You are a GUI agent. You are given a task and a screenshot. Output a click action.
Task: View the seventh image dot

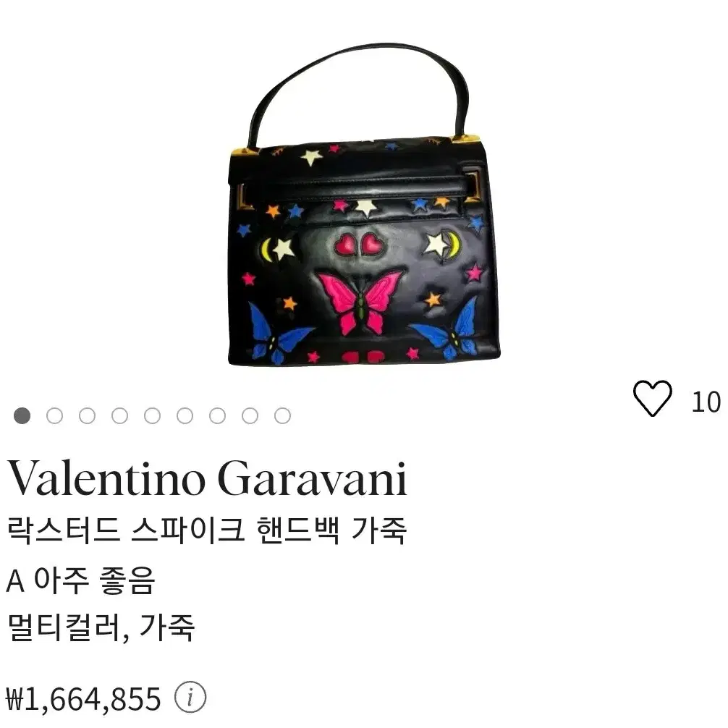217,415
